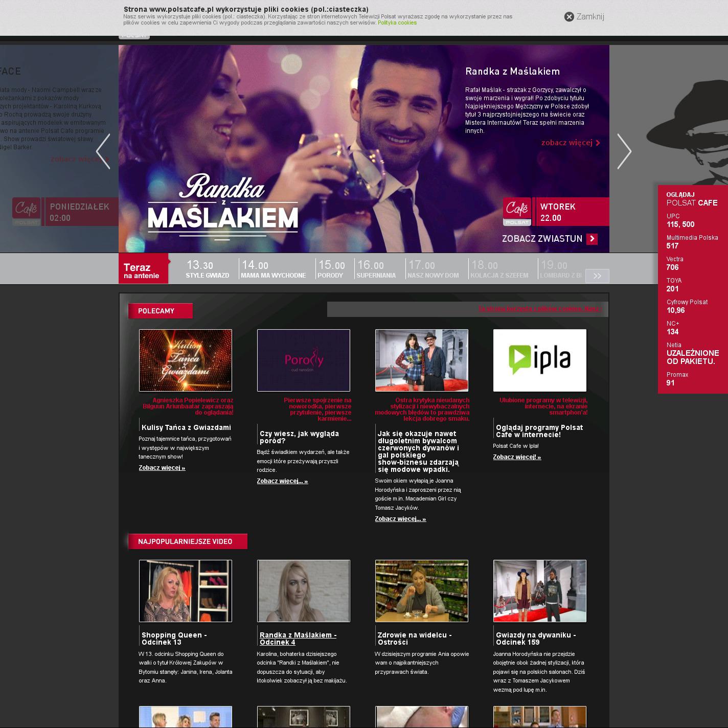Click the scrolling cookies ticker link
This screenshot has height=728, width=728.
539,309
